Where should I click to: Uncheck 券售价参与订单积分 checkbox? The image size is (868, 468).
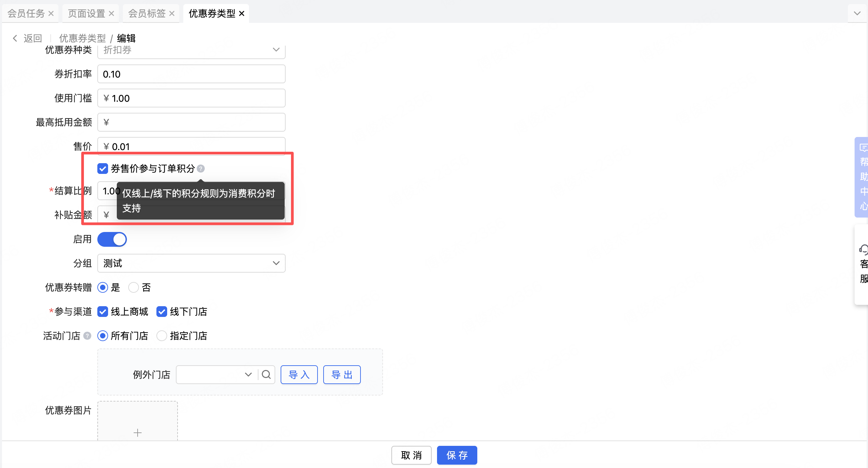102,169
